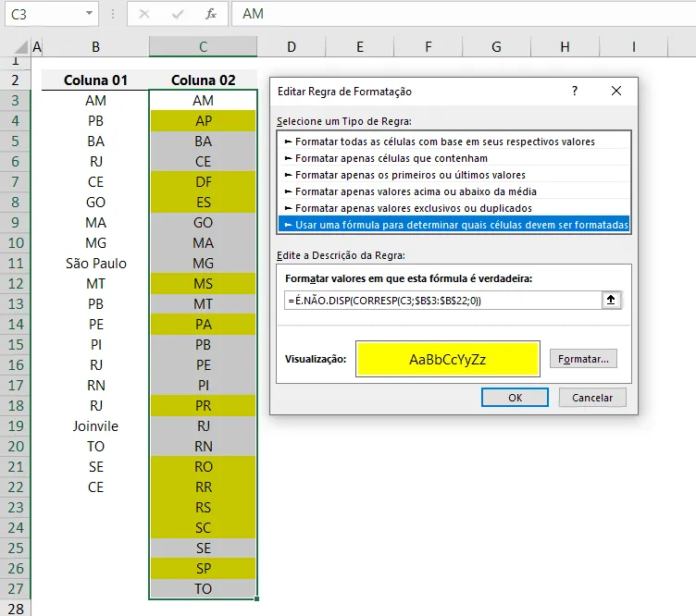The height and width of the screenshot is (616, 696).
Task: Click cell 'TO' in row 27
Action: (x=203, y=589)
